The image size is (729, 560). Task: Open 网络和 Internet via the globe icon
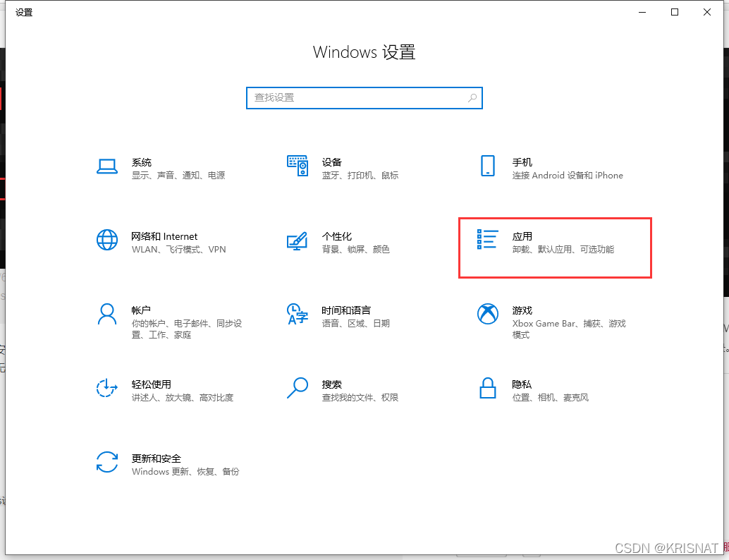click(x=107, y=240)
